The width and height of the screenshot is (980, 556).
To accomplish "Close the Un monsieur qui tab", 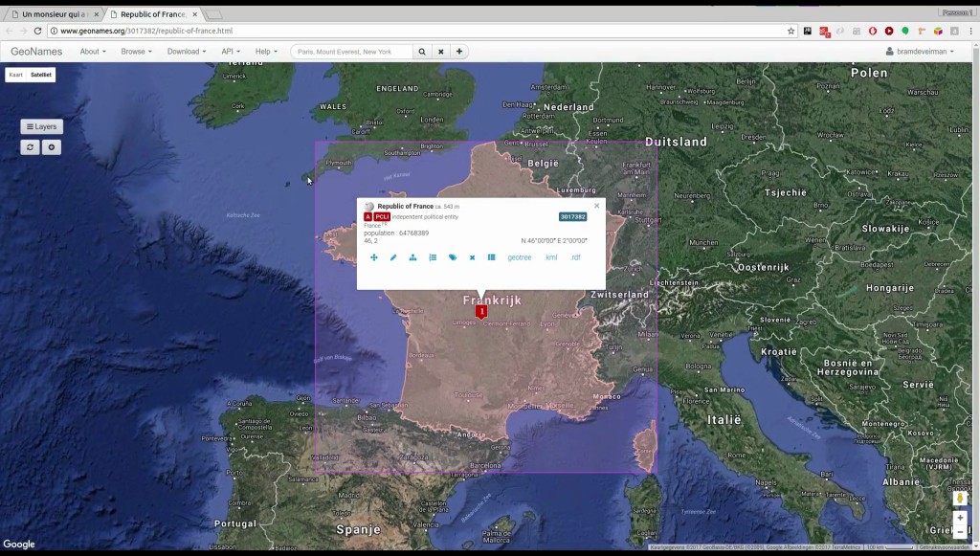I will 97,14.
